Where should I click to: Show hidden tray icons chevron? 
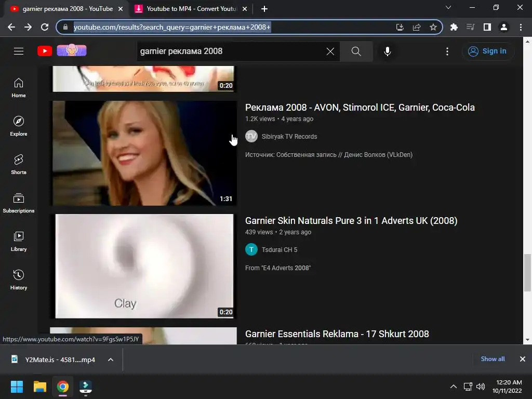tap(453, 387)
